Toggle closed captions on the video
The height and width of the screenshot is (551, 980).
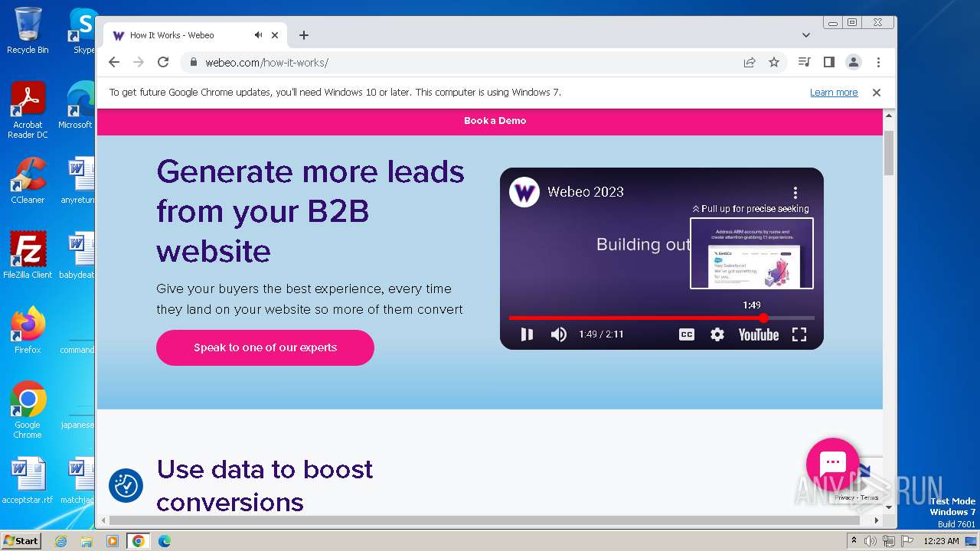pyautogui.click(x=687, y=334)
